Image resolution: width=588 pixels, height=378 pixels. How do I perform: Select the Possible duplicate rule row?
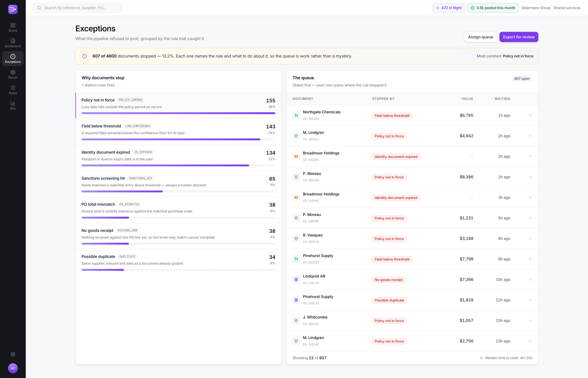pyautogui.click(x=178, y=262)
